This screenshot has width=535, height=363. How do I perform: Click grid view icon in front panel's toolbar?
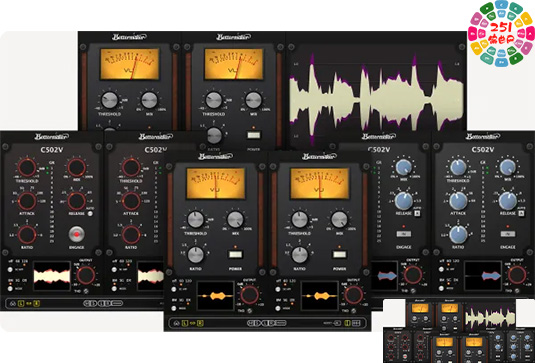(x=357, y=323)
